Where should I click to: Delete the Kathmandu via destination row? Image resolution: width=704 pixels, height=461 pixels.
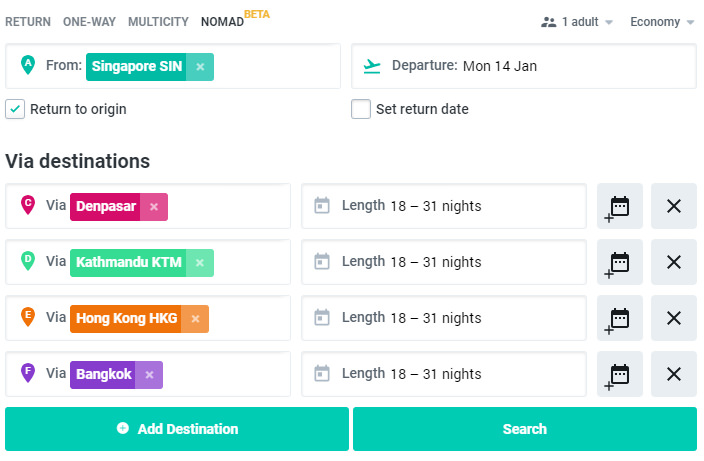[x=673, y=262]
